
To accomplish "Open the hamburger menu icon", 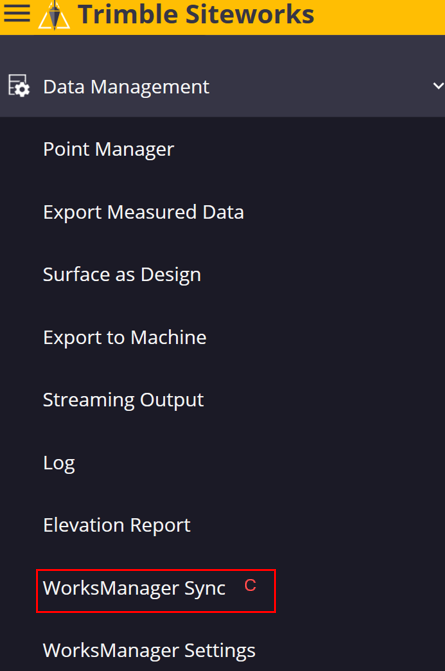I will click(17, 13).
